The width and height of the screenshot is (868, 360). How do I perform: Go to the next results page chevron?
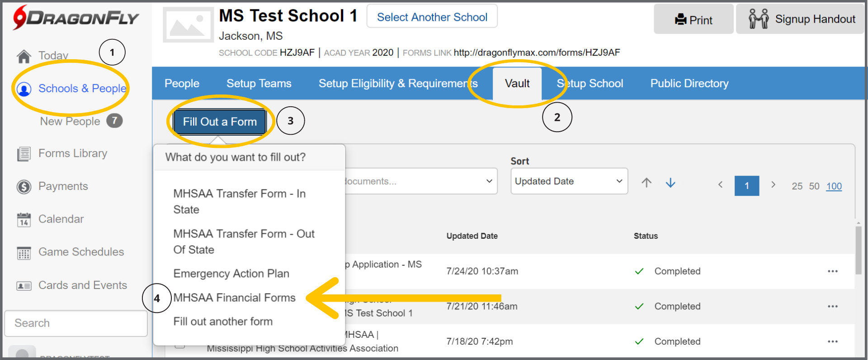coord(773,185)
